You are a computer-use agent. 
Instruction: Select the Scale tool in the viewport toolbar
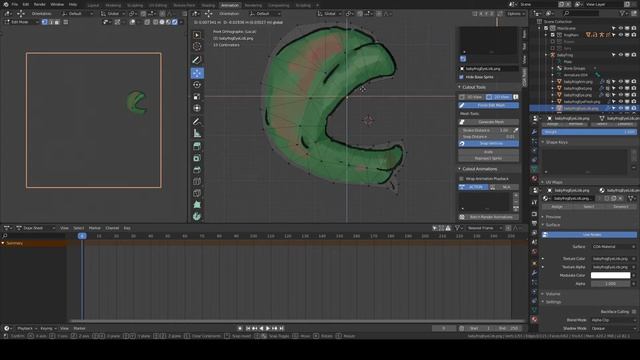click(197, 97)
